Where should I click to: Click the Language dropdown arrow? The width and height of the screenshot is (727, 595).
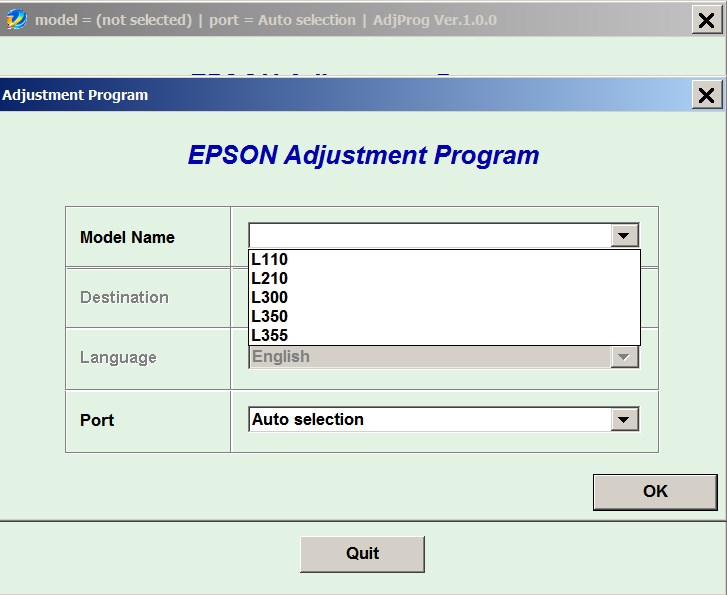pyautogui.click(x=624, y=357)
